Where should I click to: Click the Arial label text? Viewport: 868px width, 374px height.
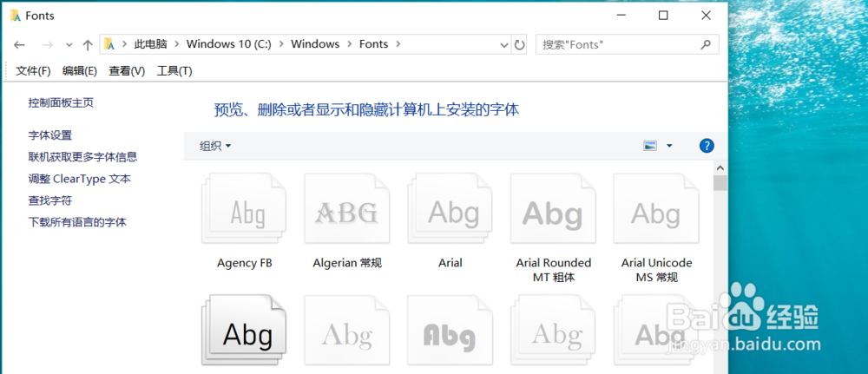pos(450,263)
